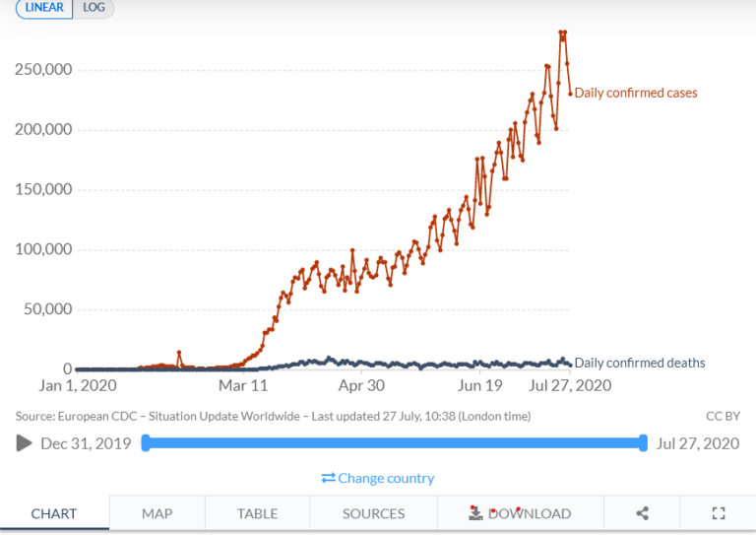The width and height of the screenshot is (756, 535).
Task: Click the left handle of the time slider
Action: tap(146, 442)
